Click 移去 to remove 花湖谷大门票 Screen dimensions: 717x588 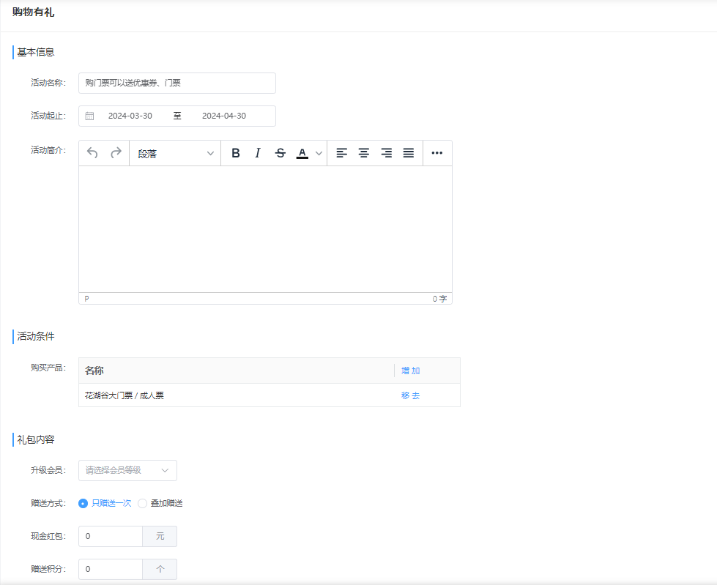point(410,395)
